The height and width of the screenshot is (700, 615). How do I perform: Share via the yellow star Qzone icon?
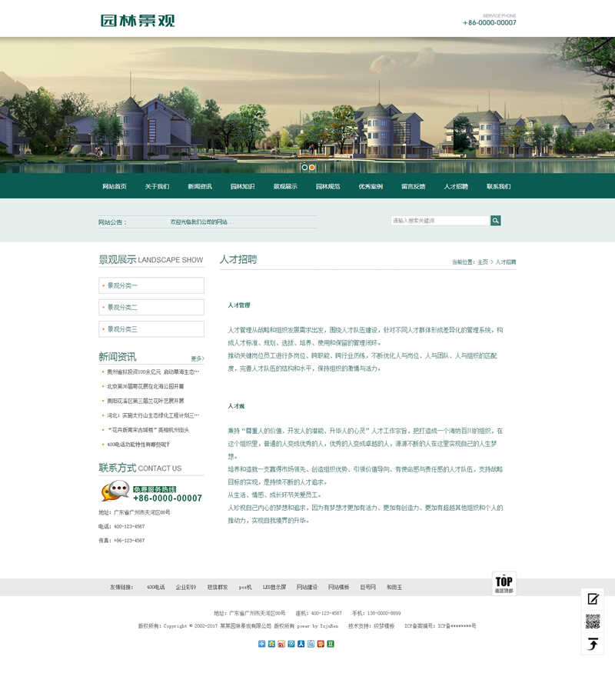[x=271, y=644]
